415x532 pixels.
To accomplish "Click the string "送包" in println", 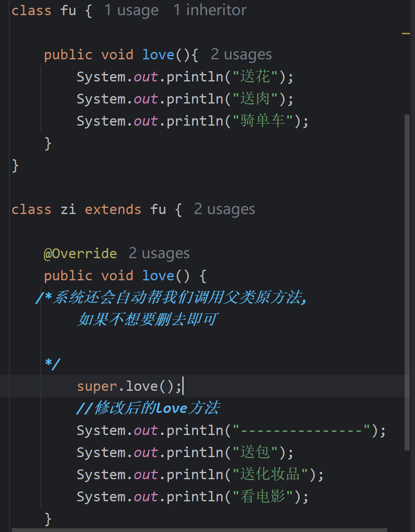I will [x=255, y=452].
